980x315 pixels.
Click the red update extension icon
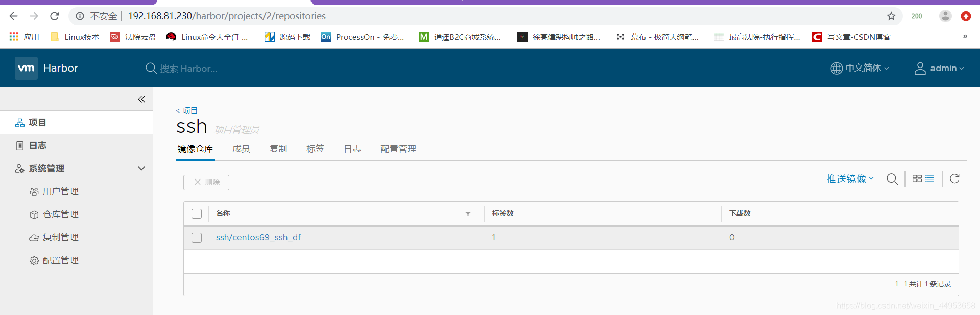(x=966, y=16)
